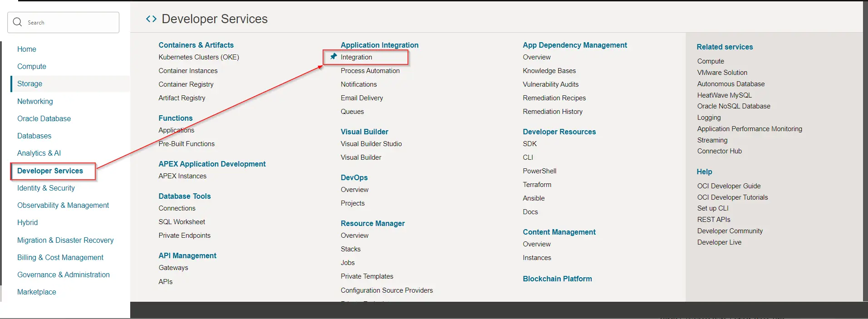Open the Blockchain Platform heading link
This screenshot has width=868, height=319.
(x=557, y=279)
